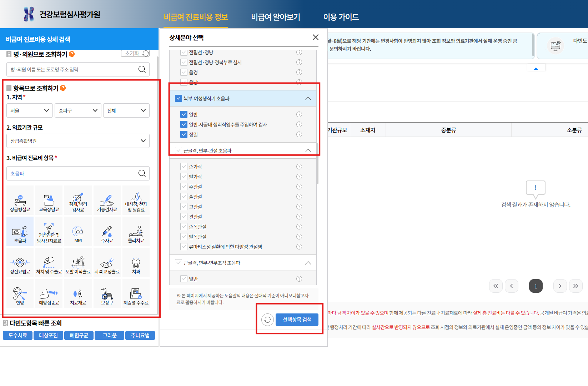Go to page 1 in pagination
This screenshot has height=386, width=588.
point(536,286)
